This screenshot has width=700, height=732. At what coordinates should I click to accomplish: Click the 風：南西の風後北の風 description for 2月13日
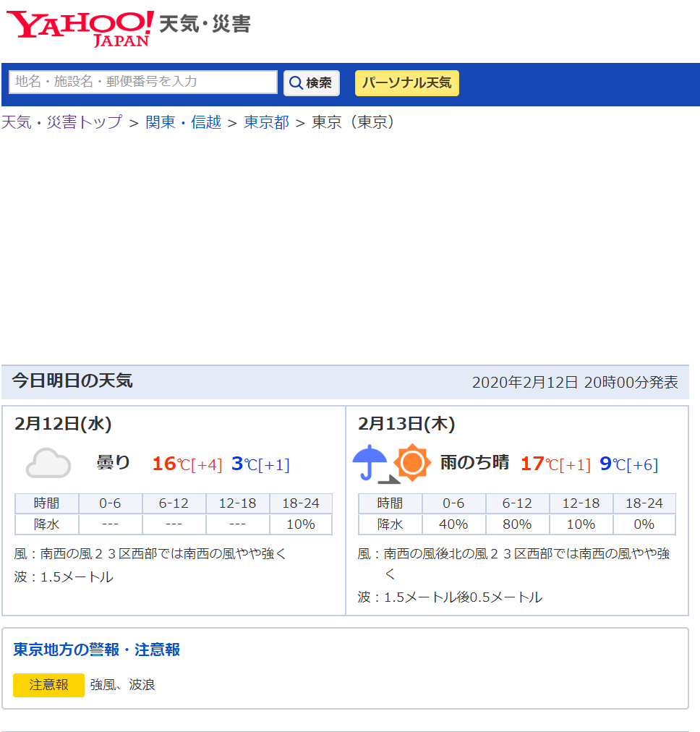[x=513, y=563]
